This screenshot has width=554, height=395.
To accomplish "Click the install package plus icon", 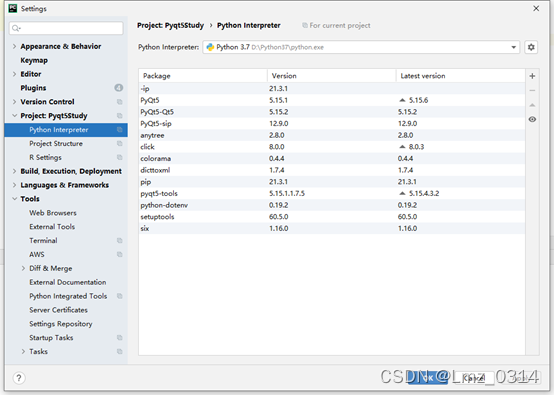I will pos(532,76).
